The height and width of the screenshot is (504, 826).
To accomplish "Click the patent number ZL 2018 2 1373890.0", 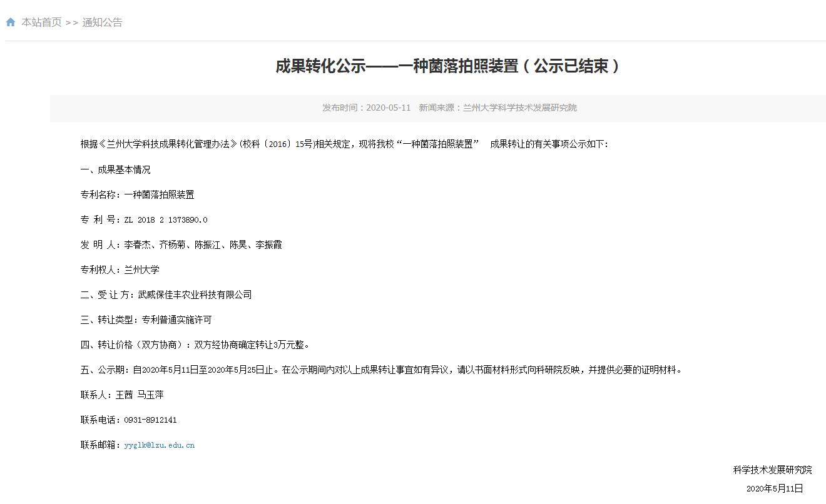I will tap(165, 220).
